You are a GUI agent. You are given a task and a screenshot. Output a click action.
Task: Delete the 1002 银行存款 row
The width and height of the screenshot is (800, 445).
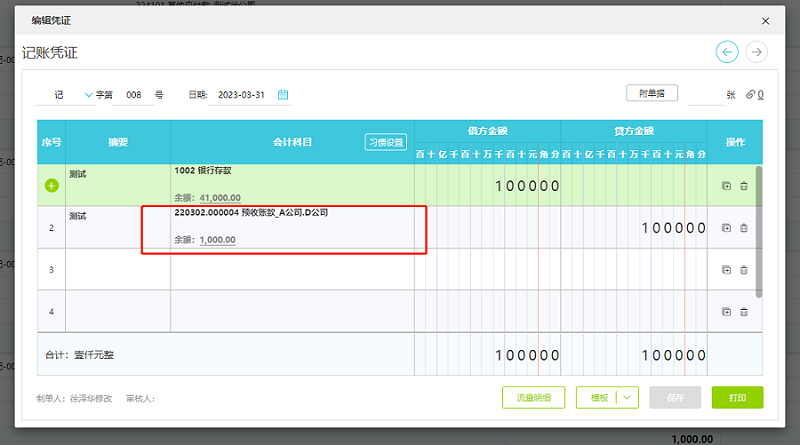744,186
